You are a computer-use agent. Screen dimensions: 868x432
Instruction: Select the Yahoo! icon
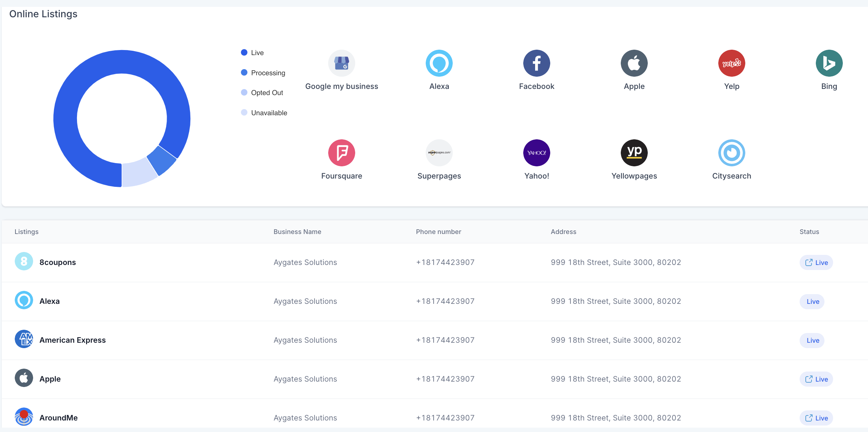click(x=537, y=153)
